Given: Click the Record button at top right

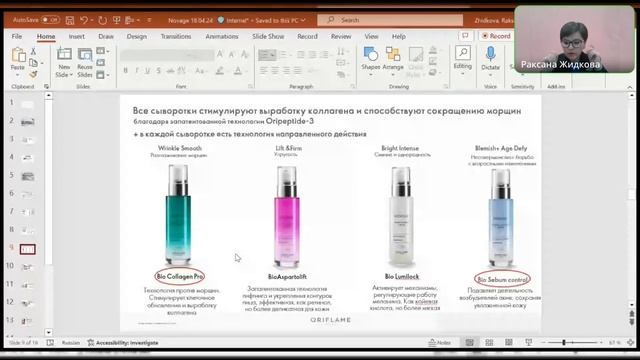Looking at the screenshot, I should pyautogui.click(x=496, y=36).
